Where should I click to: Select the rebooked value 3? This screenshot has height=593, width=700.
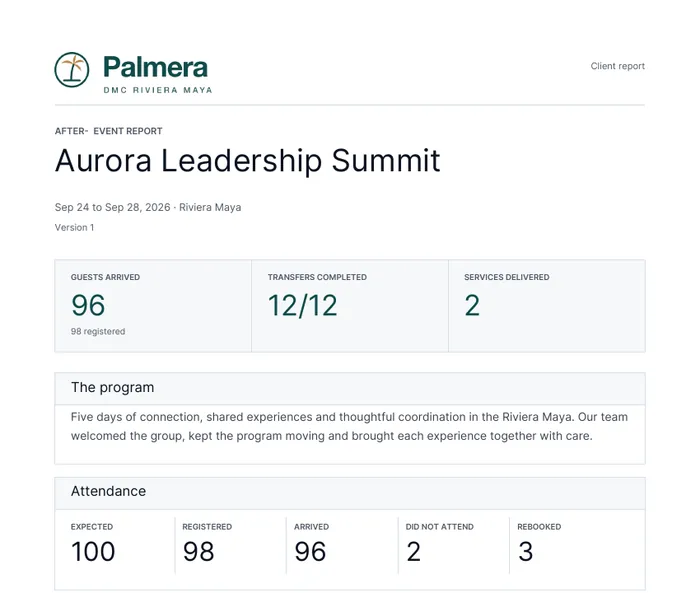tap(525, 551)
